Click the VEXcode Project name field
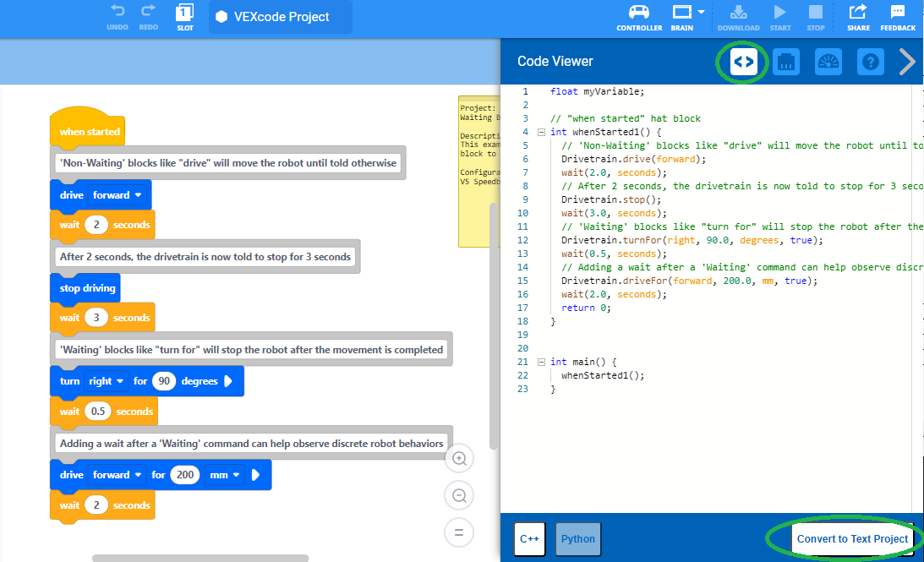 (281, 17)
